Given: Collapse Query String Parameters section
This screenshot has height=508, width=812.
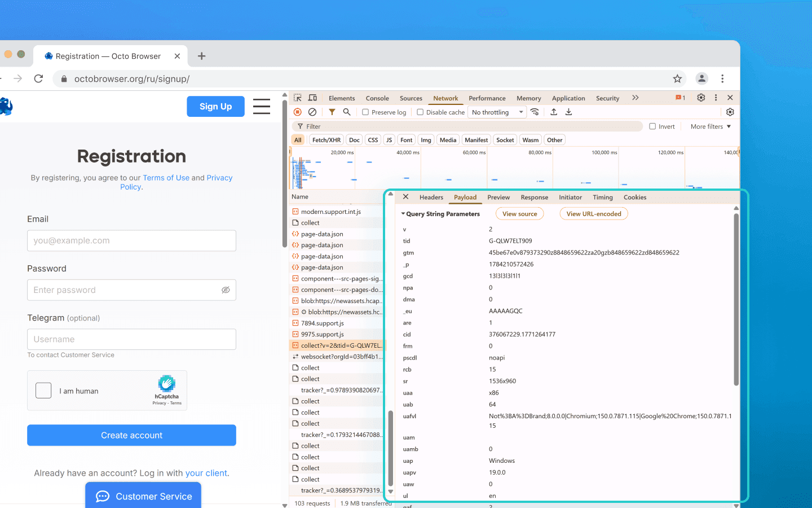Looking at the screenshot, I should 440,214.
